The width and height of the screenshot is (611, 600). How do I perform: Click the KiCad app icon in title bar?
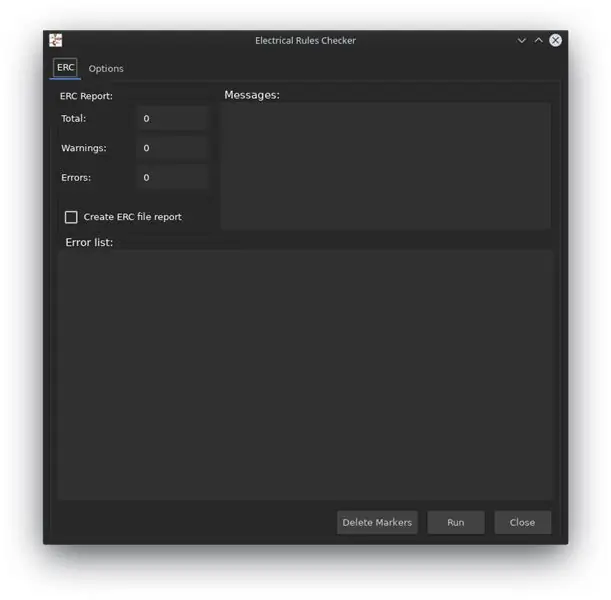click(x=56, y=40)
